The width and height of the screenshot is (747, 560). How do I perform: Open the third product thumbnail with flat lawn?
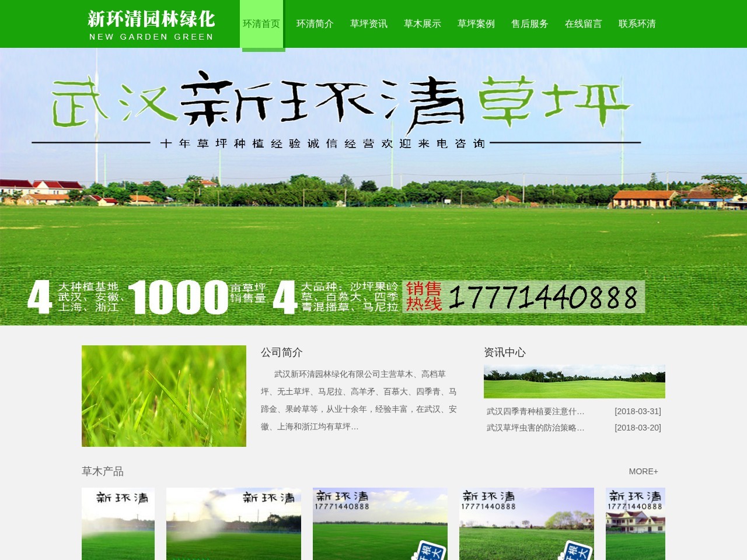coord(380,524)
